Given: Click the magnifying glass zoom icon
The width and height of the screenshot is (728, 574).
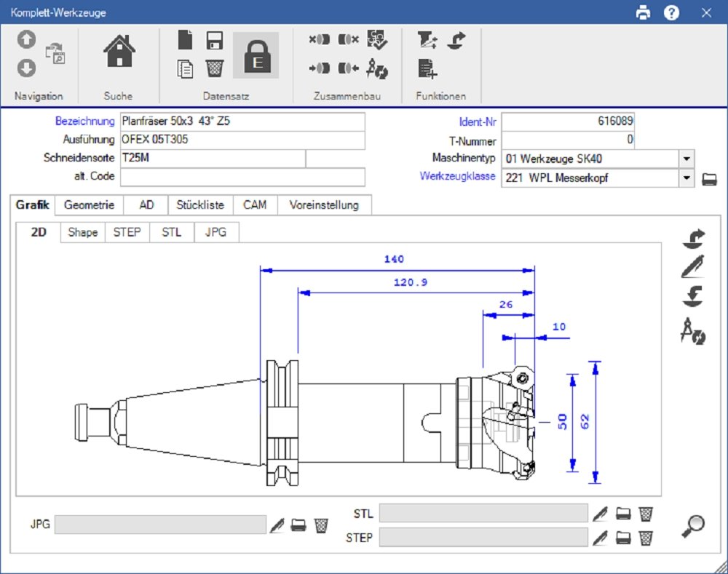Looking at the screenshot, I should click(692, 526).
